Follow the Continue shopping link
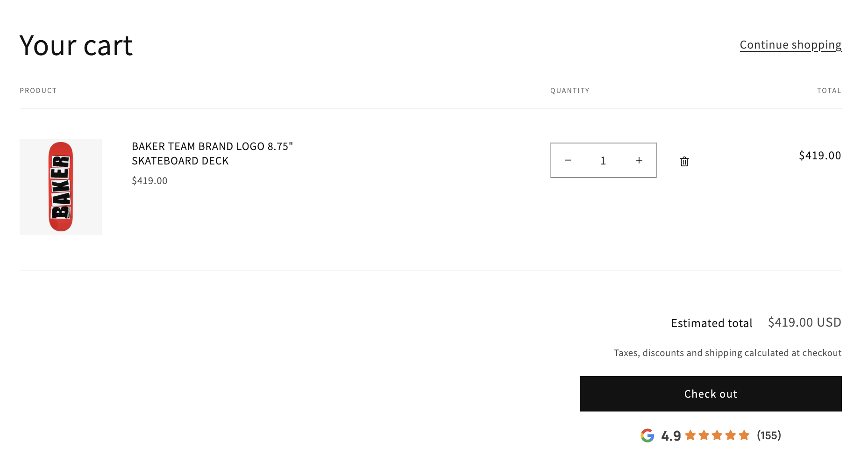 [x=790, y=45]
